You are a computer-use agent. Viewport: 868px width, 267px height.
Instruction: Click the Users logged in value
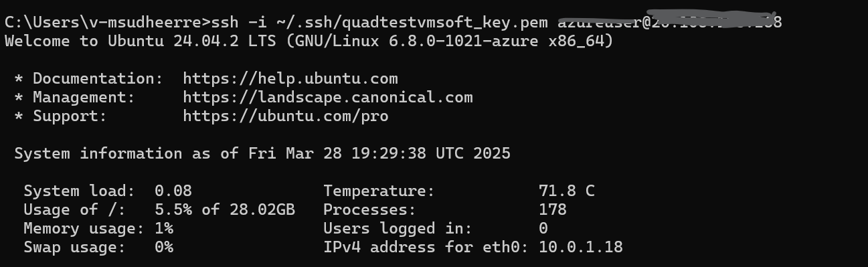click(x=543, y=229)
